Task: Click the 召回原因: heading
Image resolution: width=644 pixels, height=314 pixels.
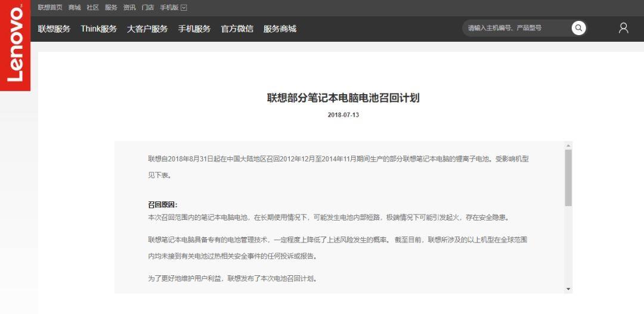Action: click(163, 205)
